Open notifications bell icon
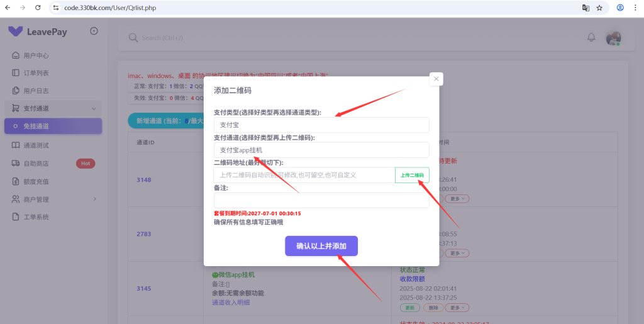Image resolution: width=644 pixels, height=324 pixels. click(591, 37)
